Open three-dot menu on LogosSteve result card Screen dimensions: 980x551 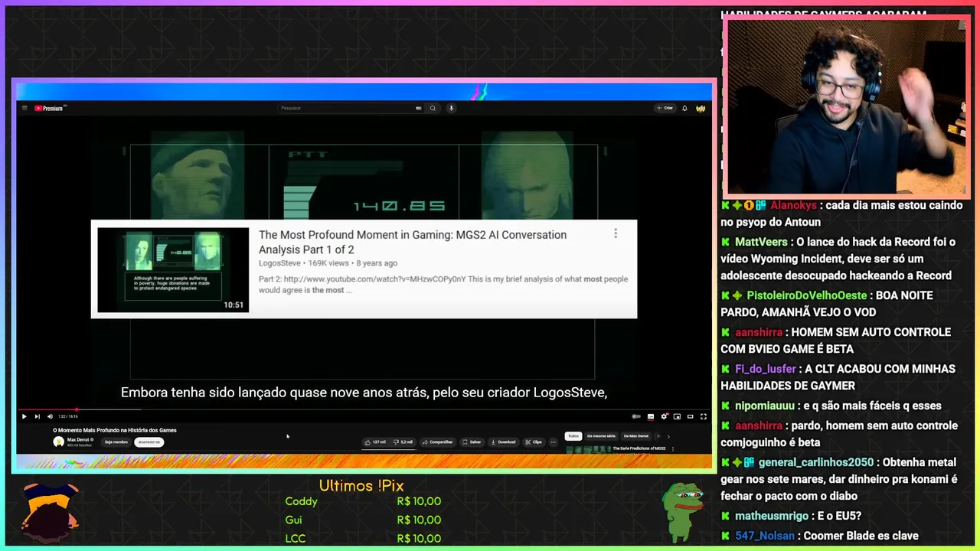pos(616,233)
